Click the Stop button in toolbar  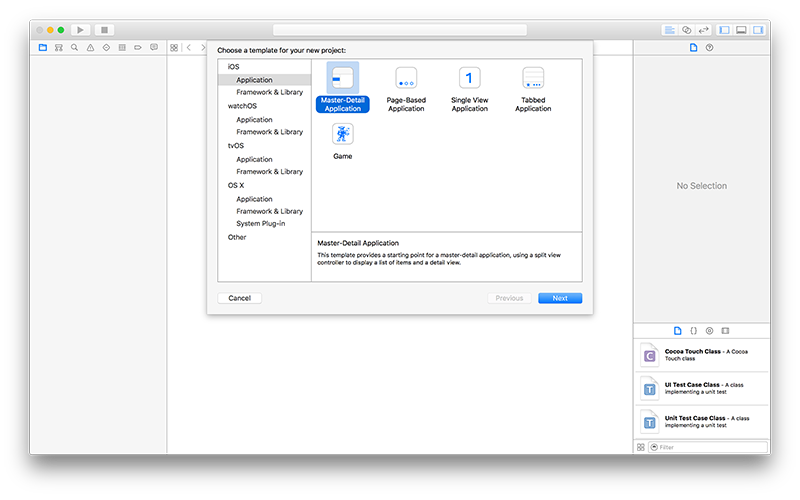(104, 30)
